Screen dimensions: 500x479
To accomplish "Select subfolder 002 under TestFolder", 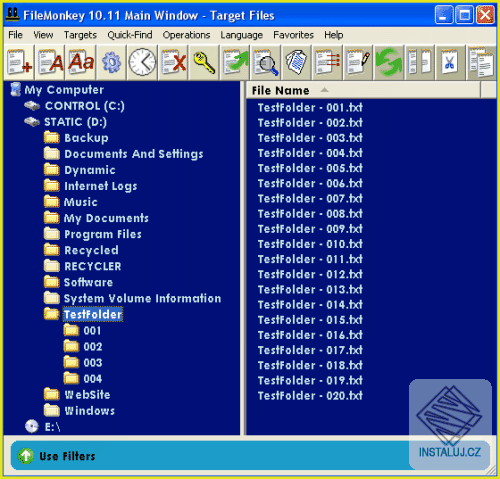I will [93, 347].
